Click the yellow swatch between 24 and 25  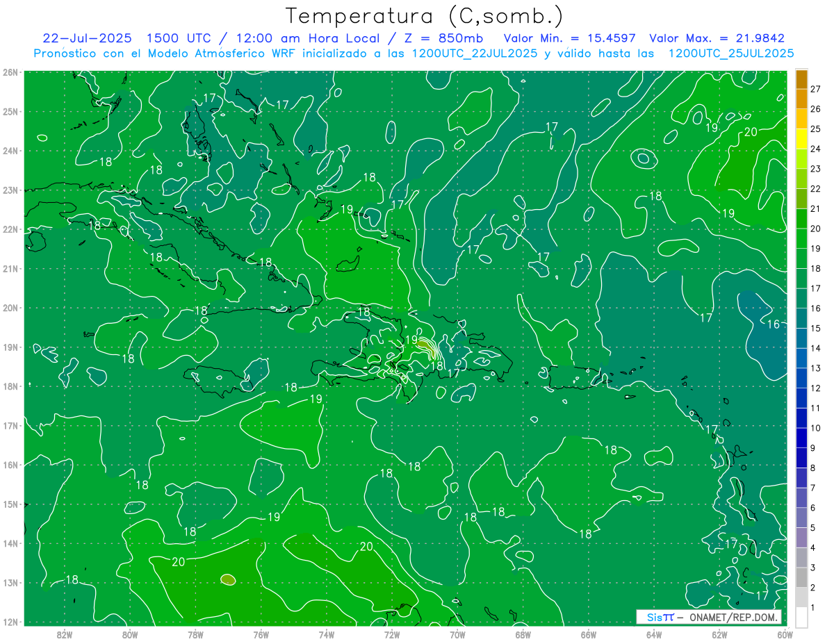coord(801,139)
